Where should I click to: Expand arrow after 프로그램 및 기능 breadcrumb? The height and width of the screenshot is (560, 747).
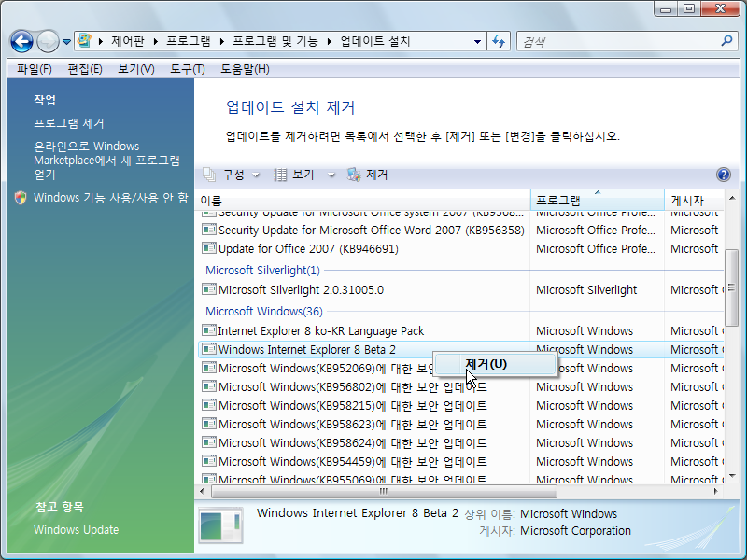[x=330, y=41]
